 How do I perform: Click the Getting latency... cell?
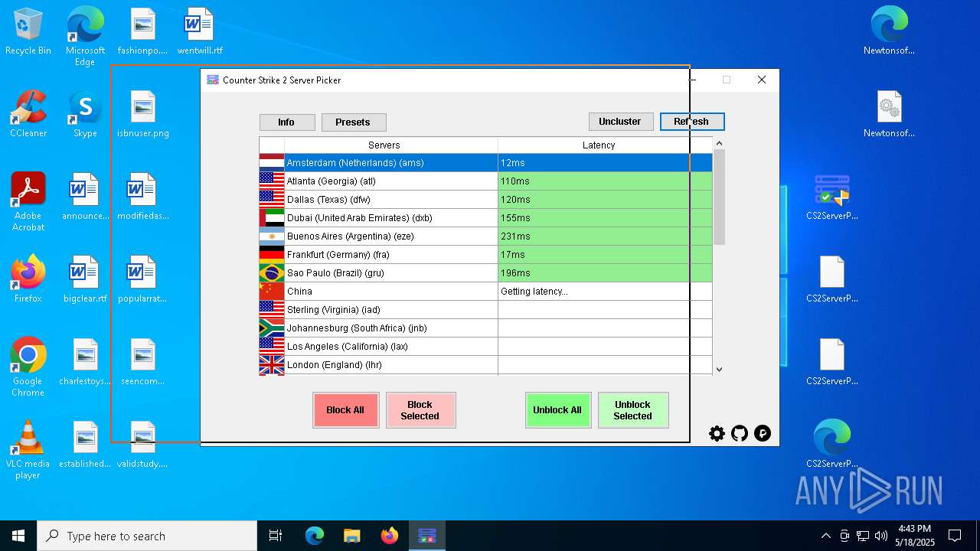pos(605,292)
